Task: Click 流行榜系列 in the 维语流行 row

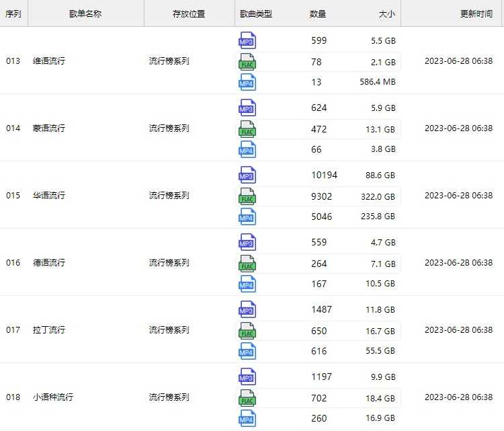Action: coord(169,61)
